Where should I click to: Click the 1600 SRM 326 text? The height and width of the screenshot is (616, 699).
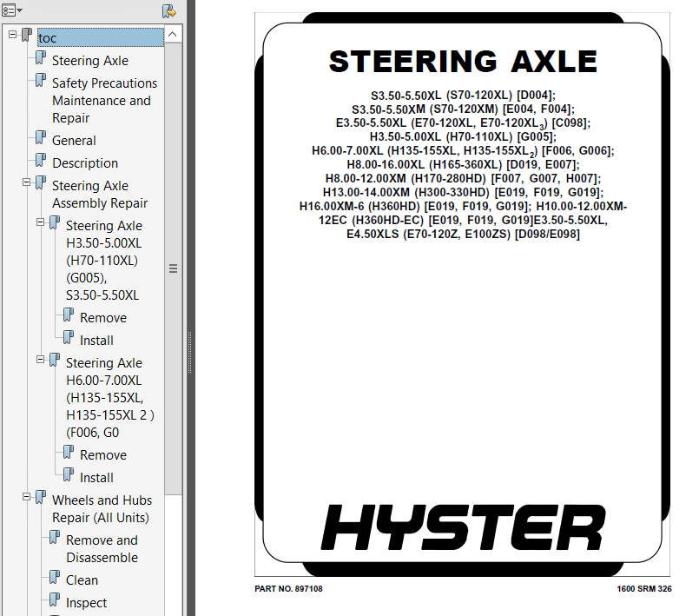pos(644,589)
